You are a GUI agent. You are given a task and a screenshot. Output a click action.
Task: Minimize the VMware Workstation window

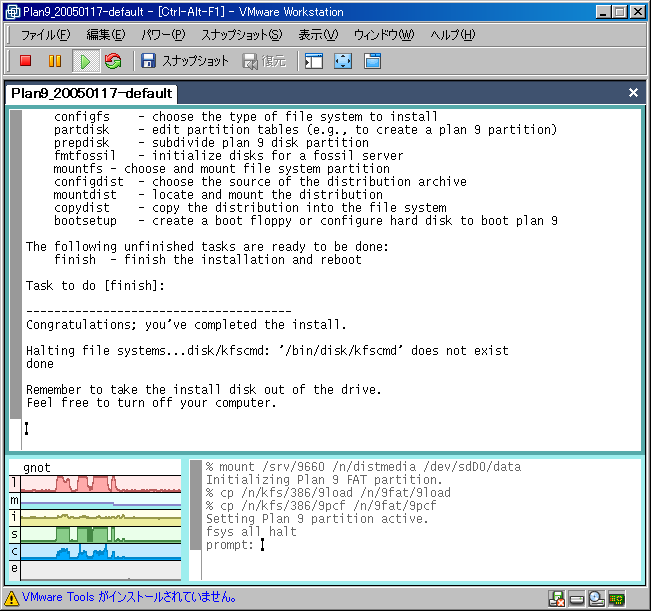click(602, 12)
